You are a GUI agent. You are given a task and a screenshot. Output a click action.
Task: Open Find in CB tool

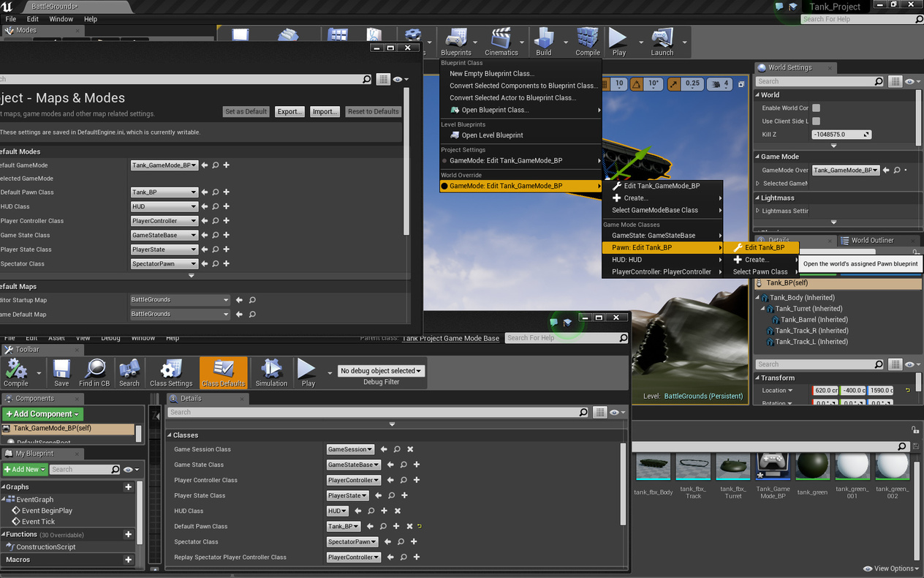pos(94,372)
